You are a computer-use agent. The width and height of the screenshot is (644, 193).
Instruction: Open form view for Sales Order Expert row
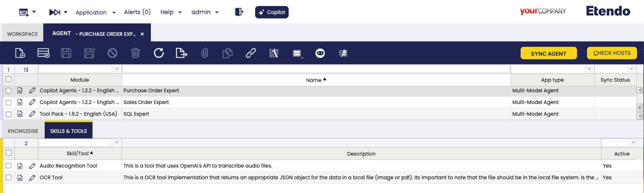[x=20, y=102]
